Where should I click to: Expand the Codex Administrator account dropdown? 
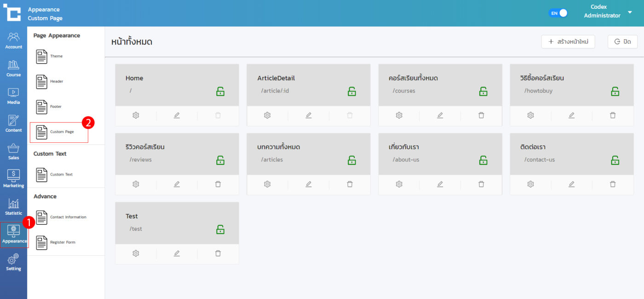(630, 12)
